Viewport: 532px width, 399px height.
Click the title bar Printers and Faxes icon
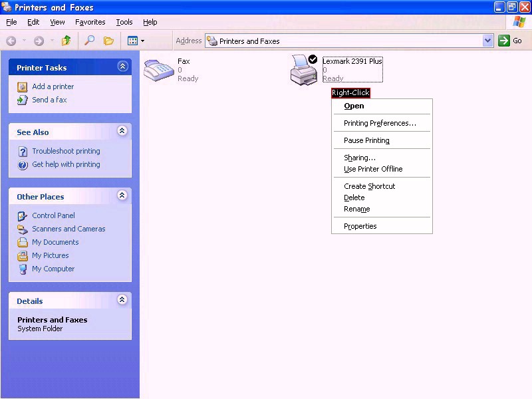7,7
